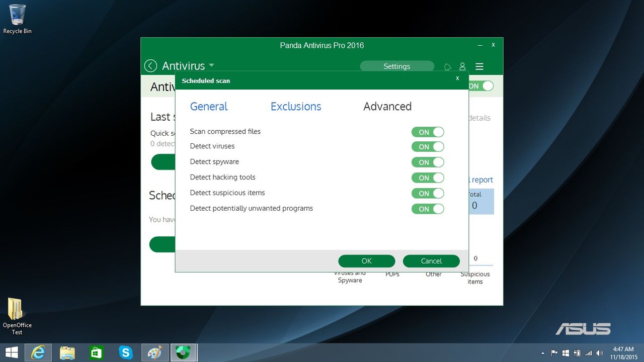This screenshot has width=644, height=362.
Task: Toggle Detect spyware off
Action: click(x=428, y=162)
